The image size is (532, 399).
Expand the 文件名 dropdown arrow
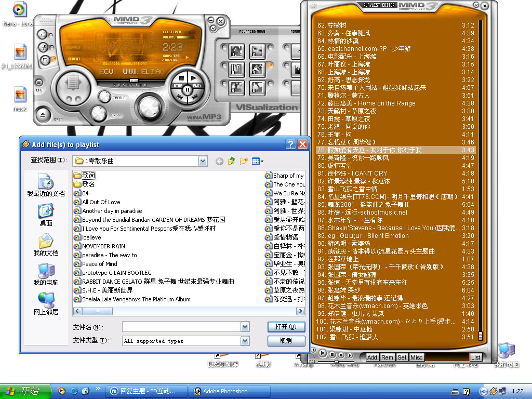click(245, 327)
